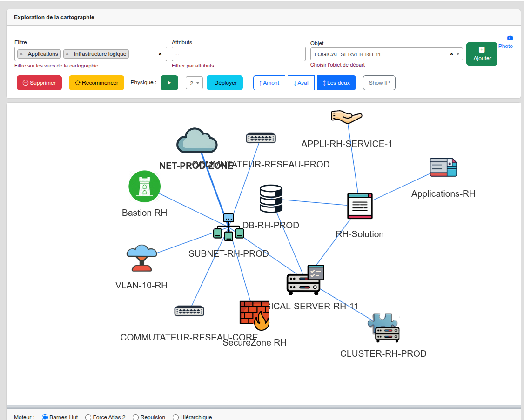This screenshot has width=524, height=420.
Task: Switch direction to Aval
Action: click(x=301, y=83)
